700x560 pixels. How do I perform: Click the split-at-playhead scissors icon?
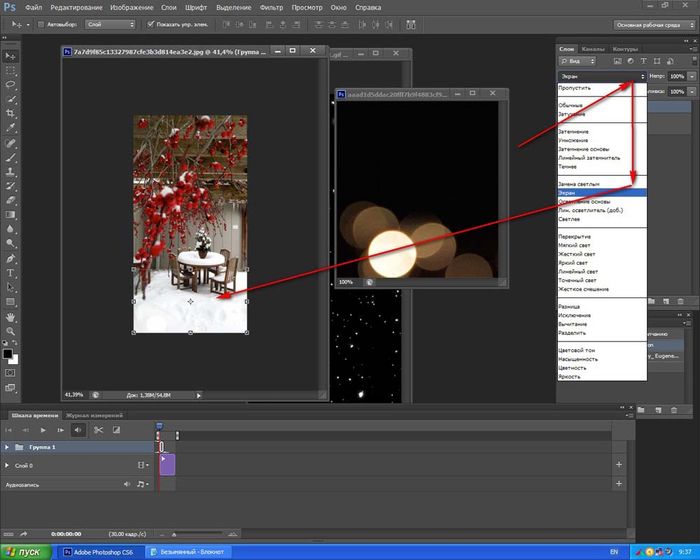pos(98,430)
